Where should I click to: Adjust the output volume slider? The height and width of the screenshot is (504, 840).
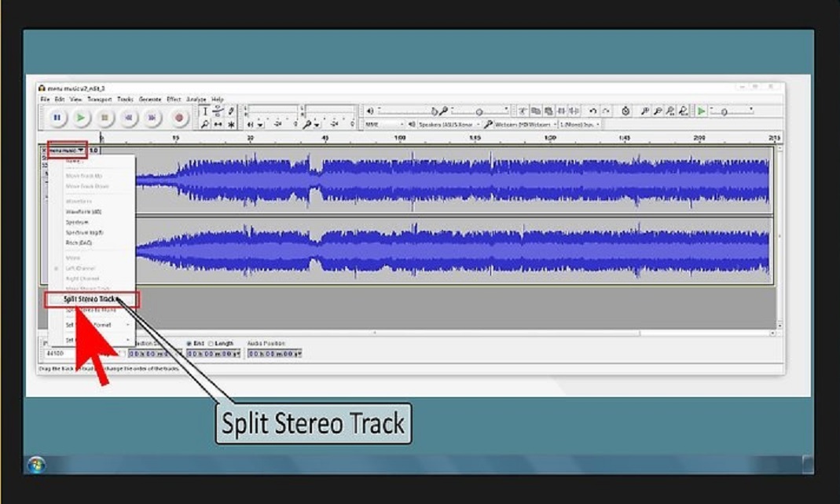pyautogui.click(x=408, y=111)
